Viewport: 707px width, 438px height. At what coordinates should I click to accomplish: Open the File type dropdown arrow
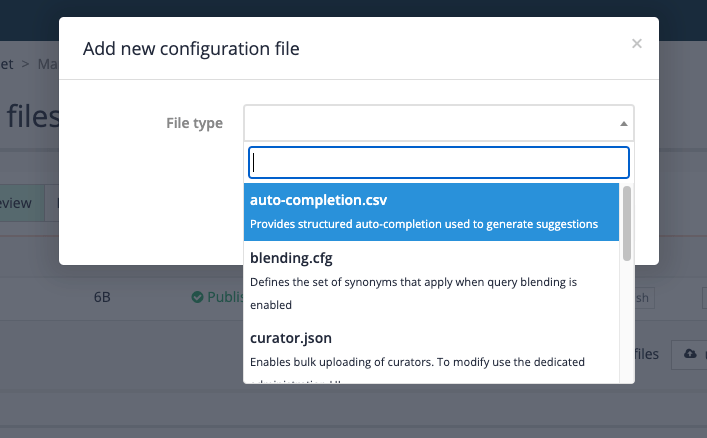624,124
